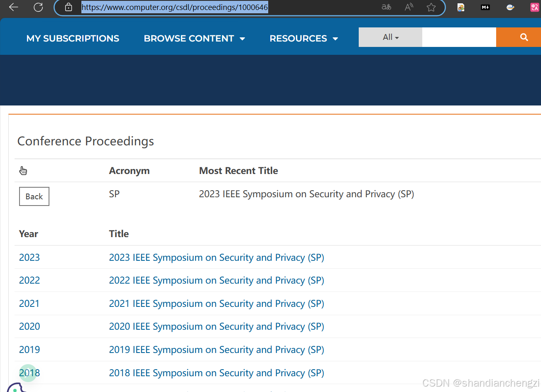This screenshot has width=541, height=392.
Task: Expand the Browse Content menu
Action: pos(194,39)
